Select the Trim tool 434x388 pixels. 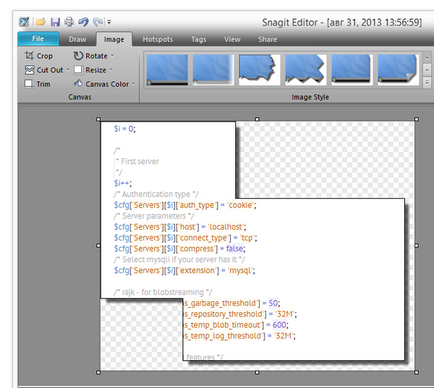[37, 84]
